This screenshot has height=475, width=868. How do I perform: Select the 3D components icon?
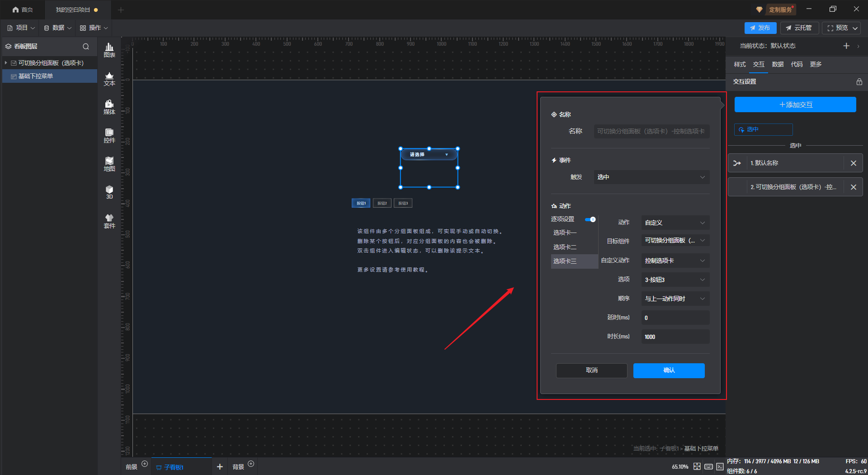109,192
